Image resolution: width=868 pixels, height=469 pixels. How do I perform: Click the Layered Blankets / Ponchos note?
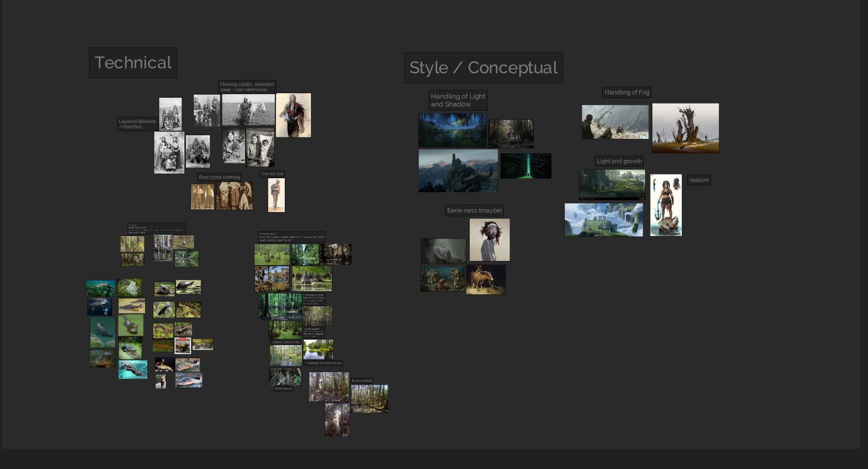[137, 124]
